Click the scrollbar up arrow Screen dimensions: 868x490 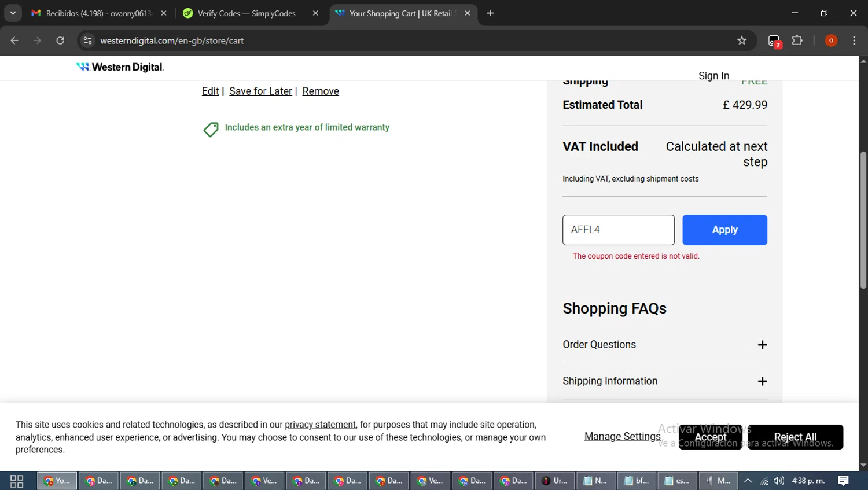pyautogui.click(x=863, y=61)
